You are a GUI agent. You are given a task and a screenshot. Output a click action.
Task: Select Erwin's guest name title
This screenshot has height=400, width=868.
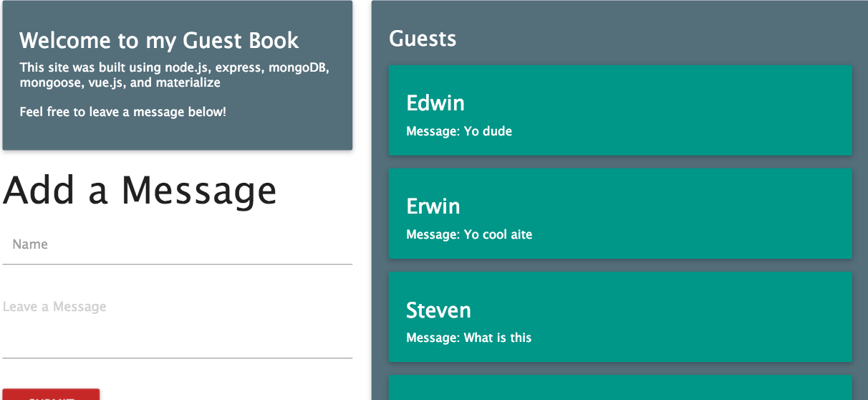pyautogui.click(x=433, y=206)
